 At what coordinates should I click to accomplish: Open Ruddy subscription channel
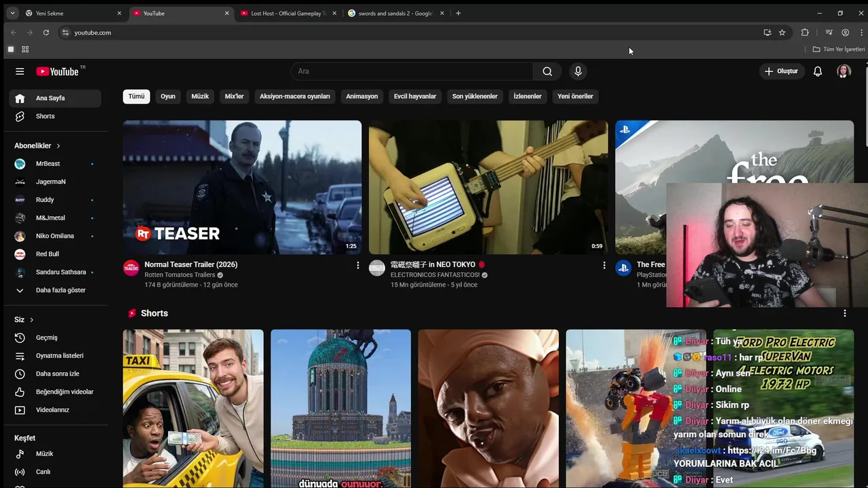coord(55,200)
